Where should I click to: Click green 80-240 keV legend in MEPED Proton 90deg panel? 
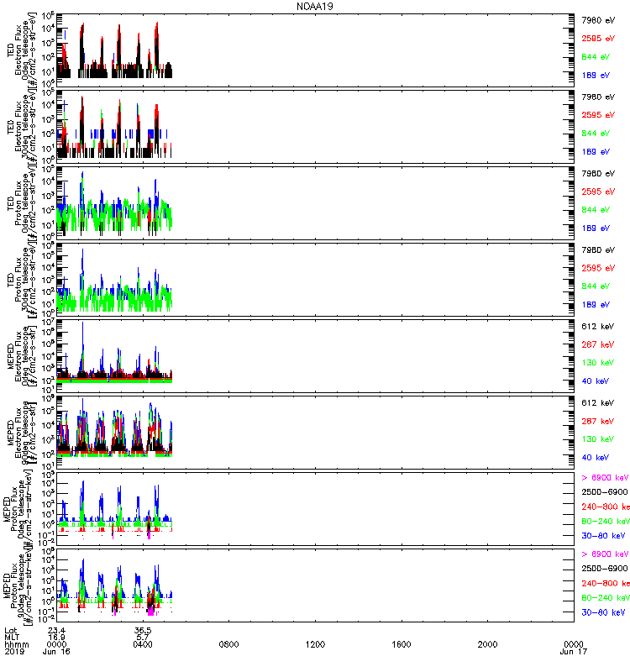click(606, 598)
